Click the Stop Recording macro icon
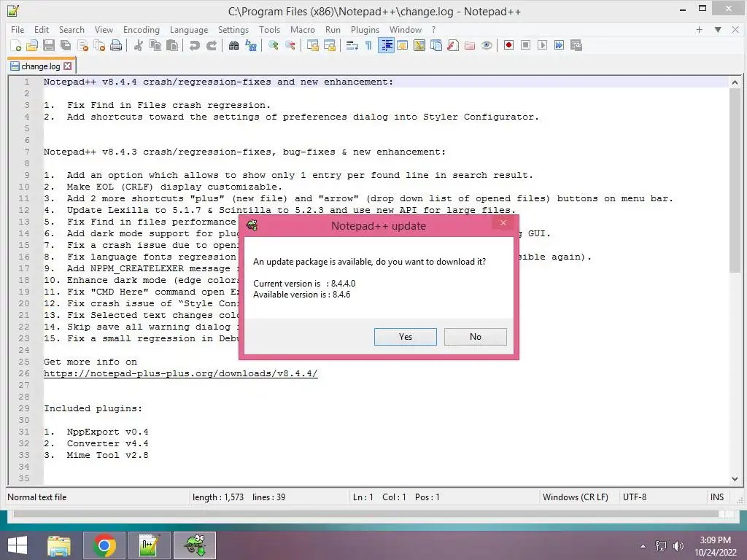The height and width of the screenshot is (560, 747). (525, 45)
